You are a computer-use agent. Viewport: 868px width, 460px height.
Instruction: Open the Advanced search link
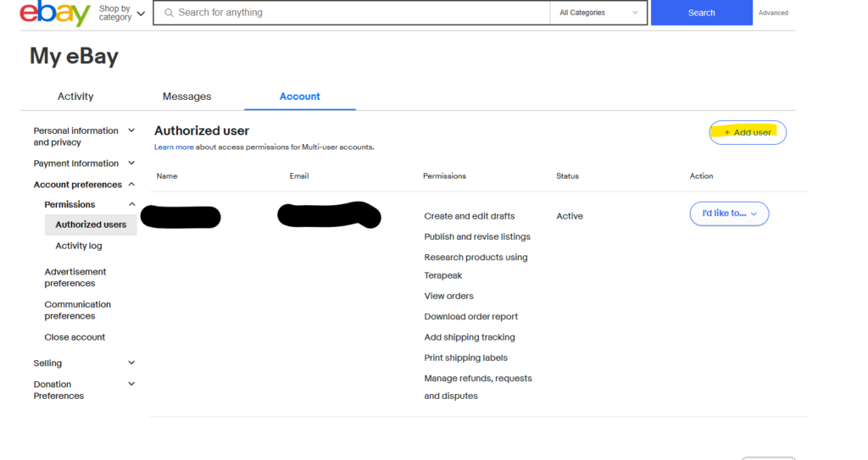773,13
